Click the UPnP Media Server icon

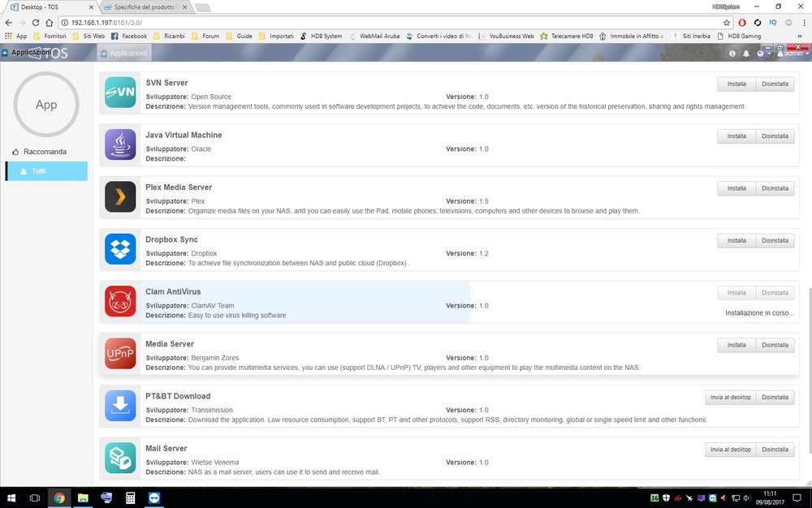tap(120, 353)
